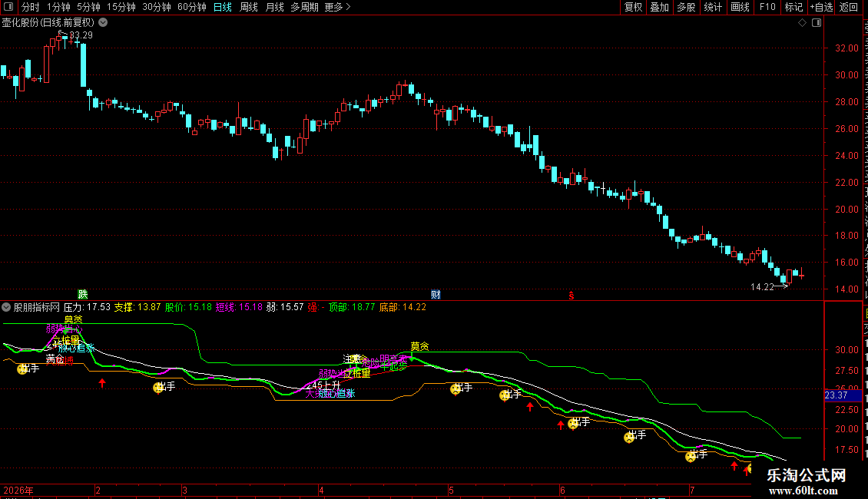The height and width of the screenshot is (499, 868).
Task: Click the 壶化股份(日线.前复权) title text
Action: 48,23
